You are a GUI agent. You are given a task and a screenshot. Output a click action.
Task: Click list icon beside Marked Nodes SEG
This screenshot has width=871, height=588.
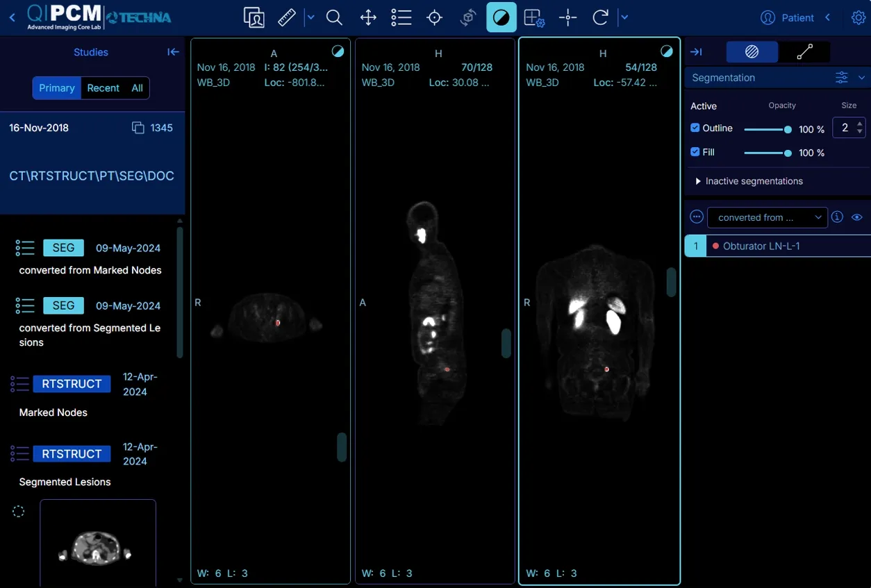click(25, 248)
